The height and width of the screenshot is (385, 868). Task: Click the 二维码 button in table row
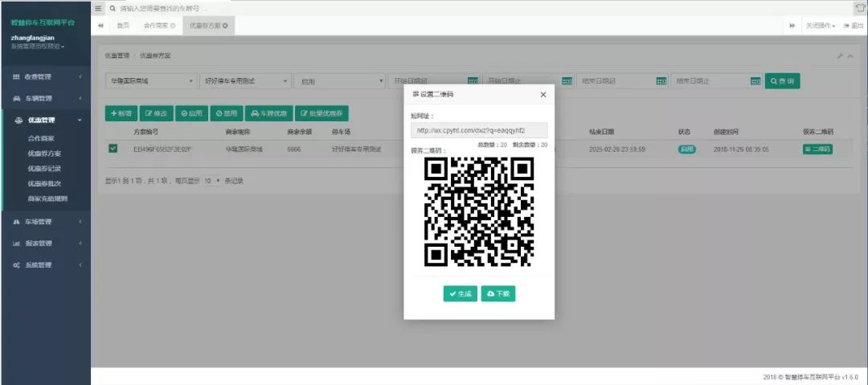point(817,149)
